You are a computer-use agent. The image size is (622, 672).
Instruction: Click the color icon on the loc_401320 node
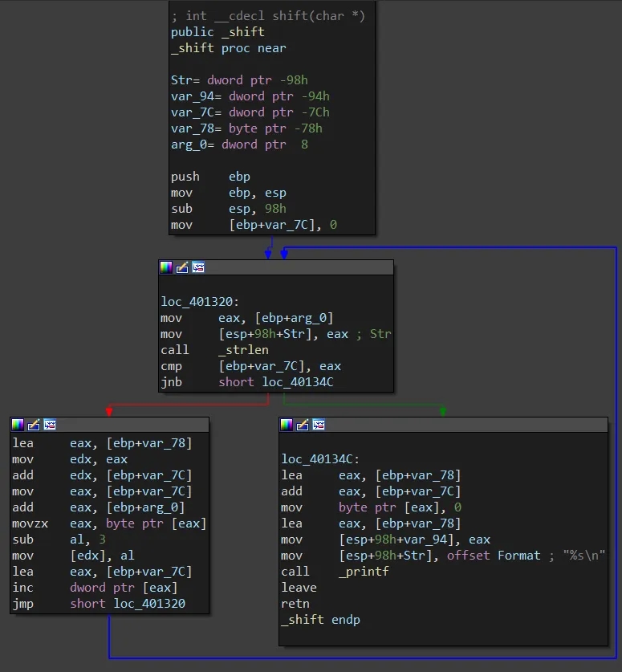[x=166, y=267]
